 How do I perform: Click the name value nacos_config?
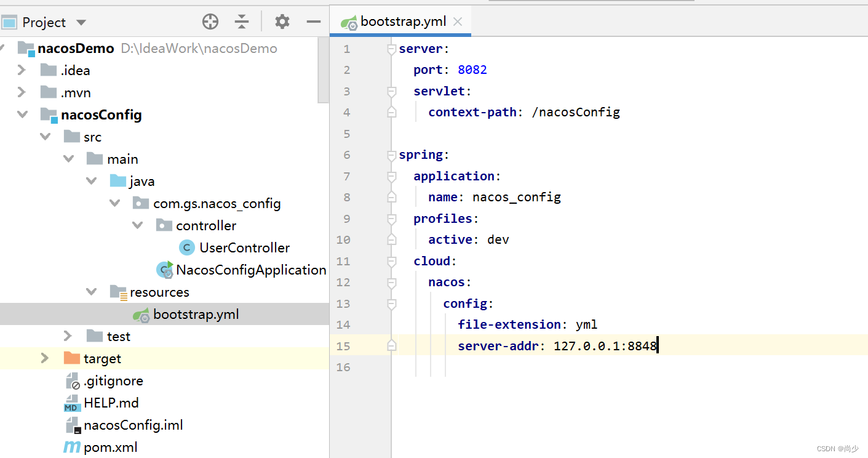tap(517, 197)
